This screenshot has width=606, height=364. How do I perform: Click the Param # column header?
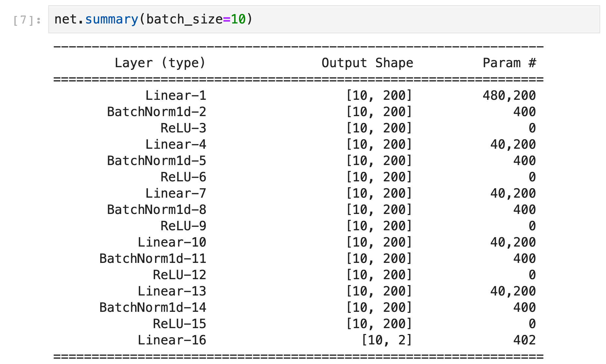tap(509, 63)
